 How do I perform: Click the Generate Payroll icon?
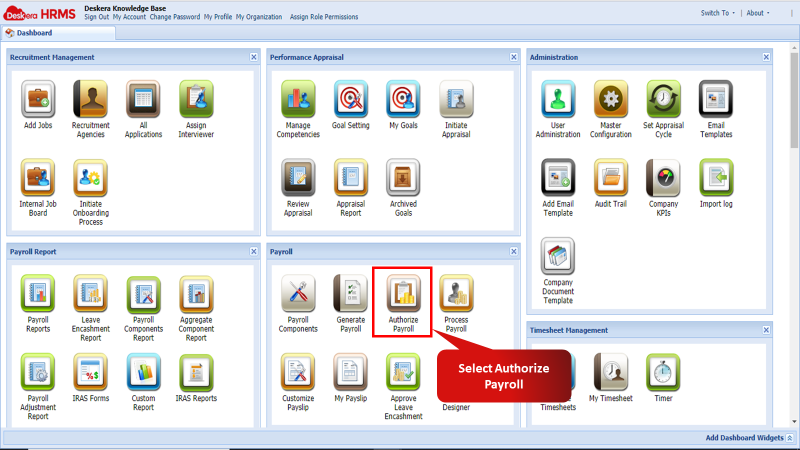(351, 293)
